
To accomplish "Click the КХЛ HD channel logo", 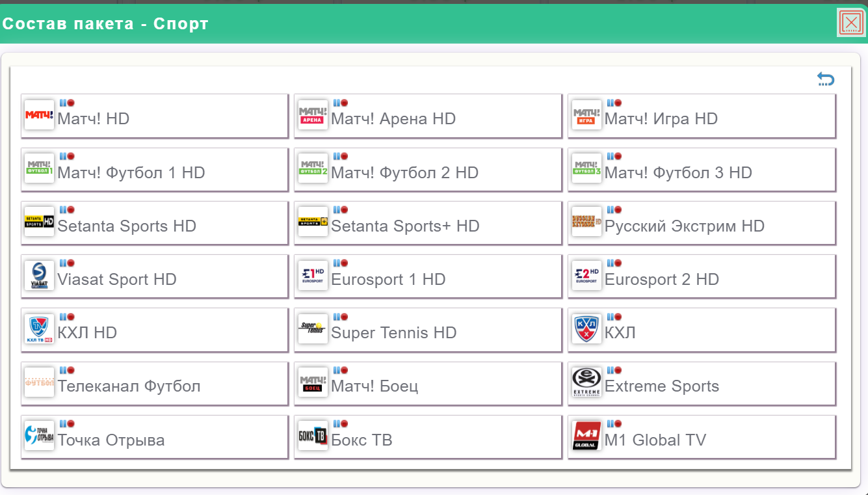I will click(39, 329).
